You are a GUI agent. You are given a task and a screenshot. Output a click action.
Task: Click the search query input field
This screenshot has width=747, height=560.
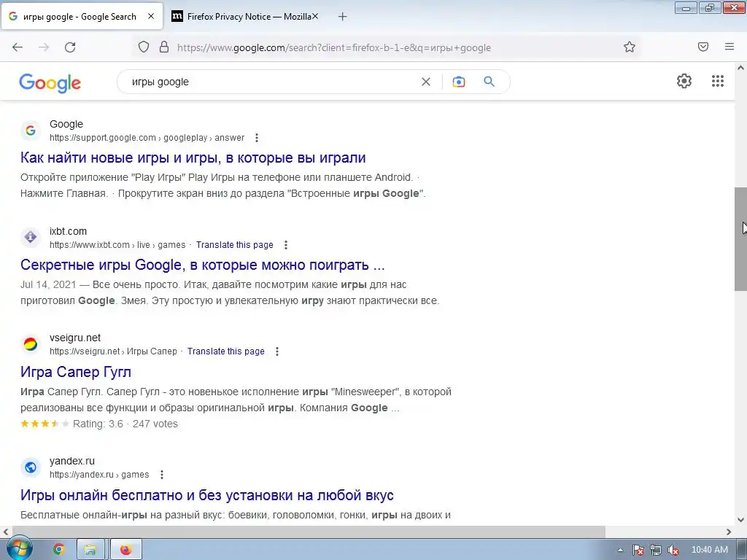(x=271, y=82)
